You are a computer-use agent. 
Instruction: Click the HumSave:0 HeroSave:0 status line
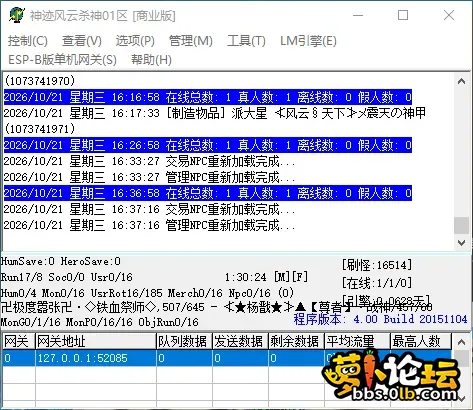click(x=61, y=261)
